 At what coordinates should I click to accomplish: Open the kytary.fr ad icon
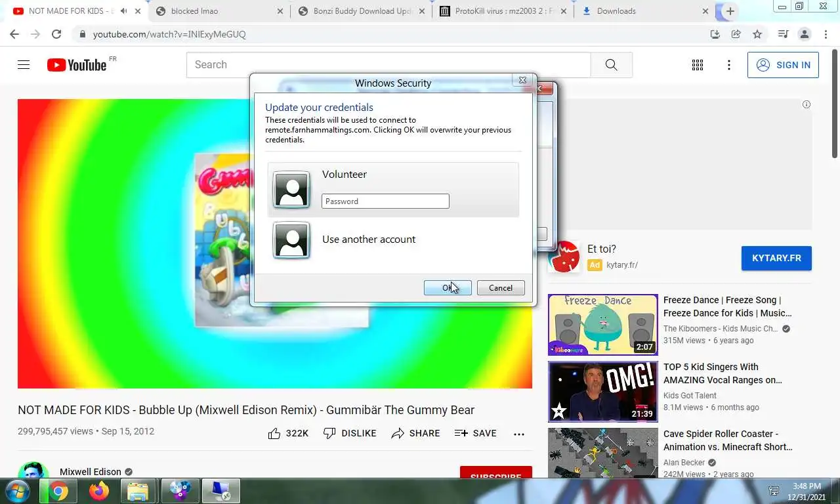pyautogui.click(x=565, y=257)
